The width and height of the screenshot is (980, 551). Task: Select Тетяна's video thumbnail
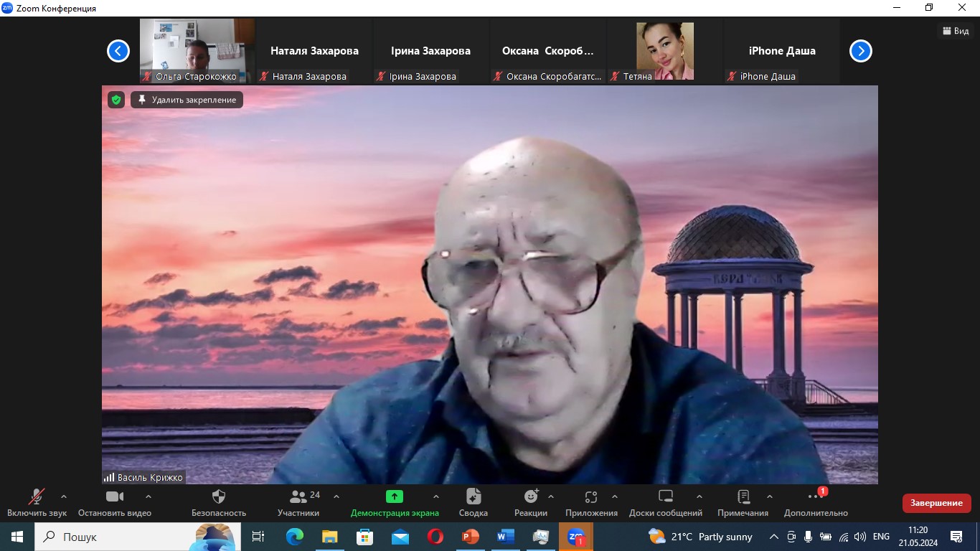pyautogui.click(x=665, y=52)
